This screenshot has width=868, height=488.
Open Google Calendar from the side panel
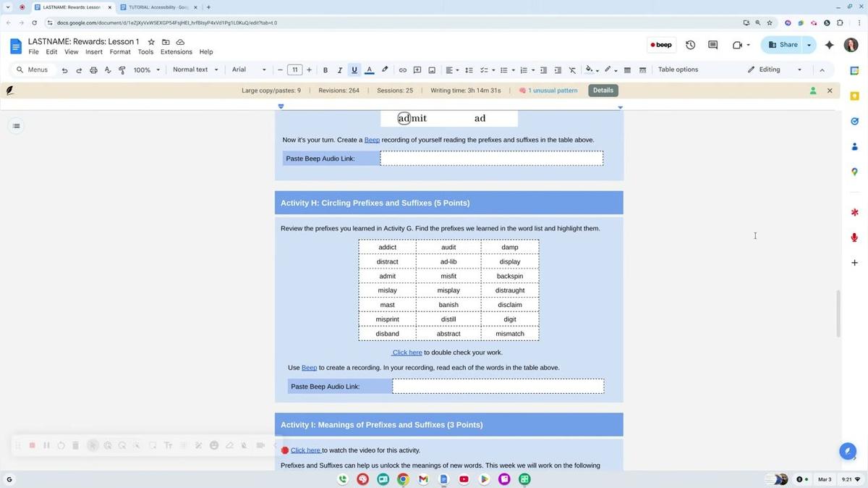(x=854, y=70)
